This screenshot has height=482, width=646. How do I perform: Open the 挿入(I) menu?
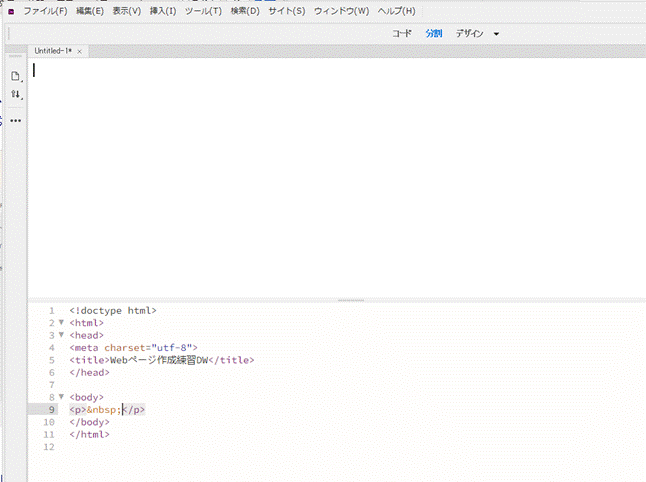pos(162,11)
